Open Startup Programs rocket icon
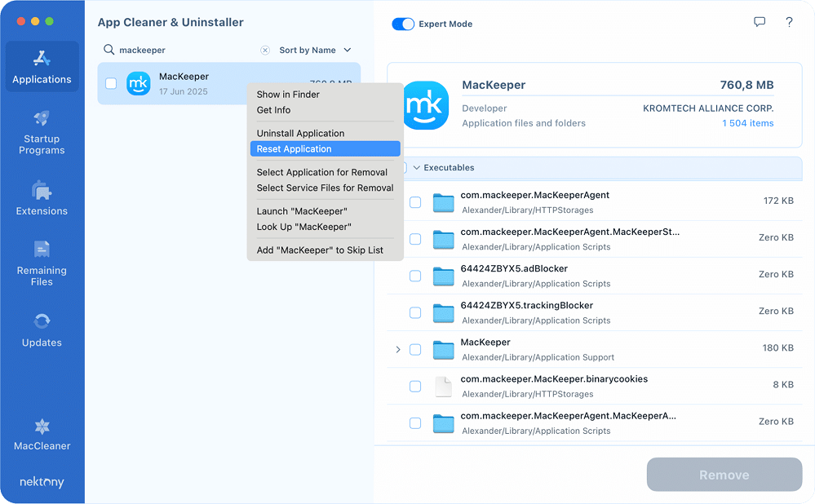The height and width of the screenshot is (504, 815). pos(42,118)
